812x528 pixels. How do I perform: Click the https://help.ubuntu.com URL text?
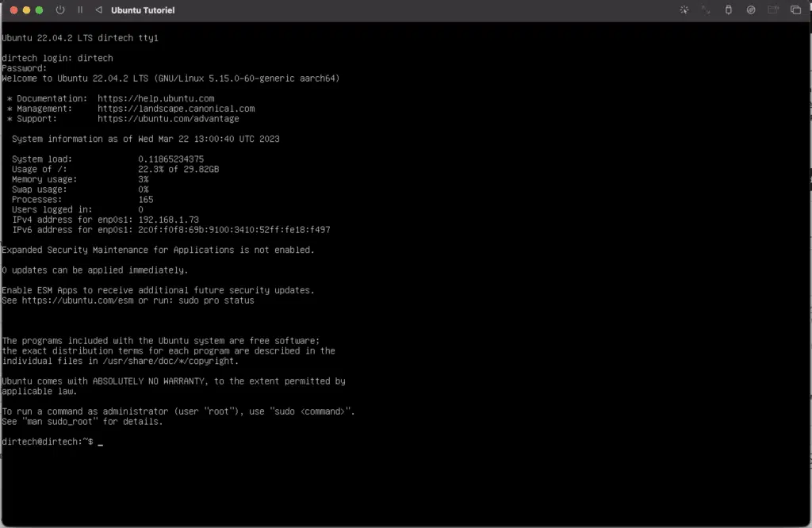point(156,98)
